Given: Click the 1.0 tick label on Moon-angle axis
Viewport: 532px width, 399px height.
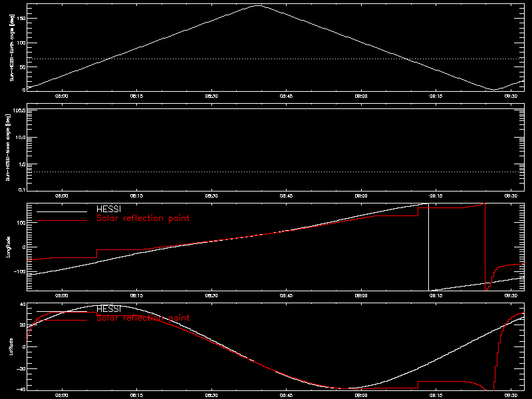Looking at the screenshot, I should pyautogui.click(x=22, y=164).
